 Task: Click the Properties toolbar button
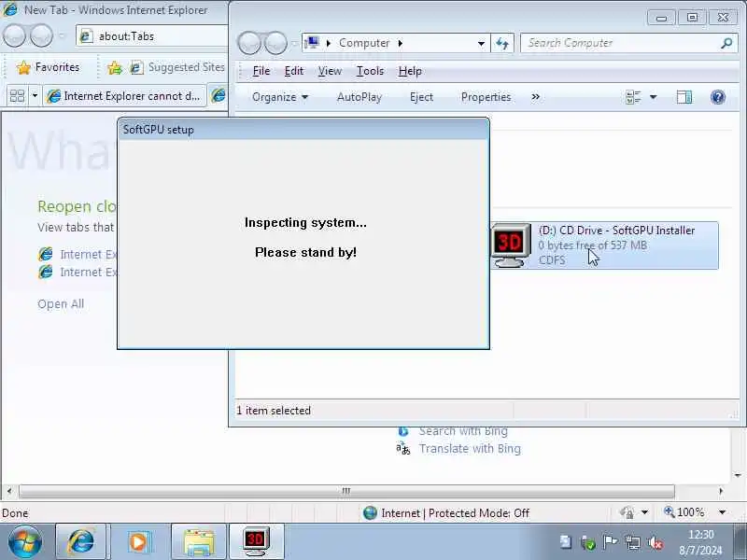(x=486, y=97)
